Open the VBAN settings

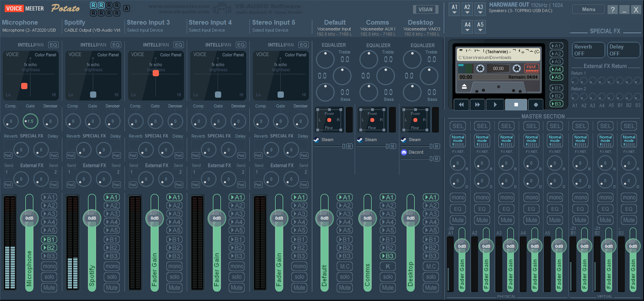point(426,9)
